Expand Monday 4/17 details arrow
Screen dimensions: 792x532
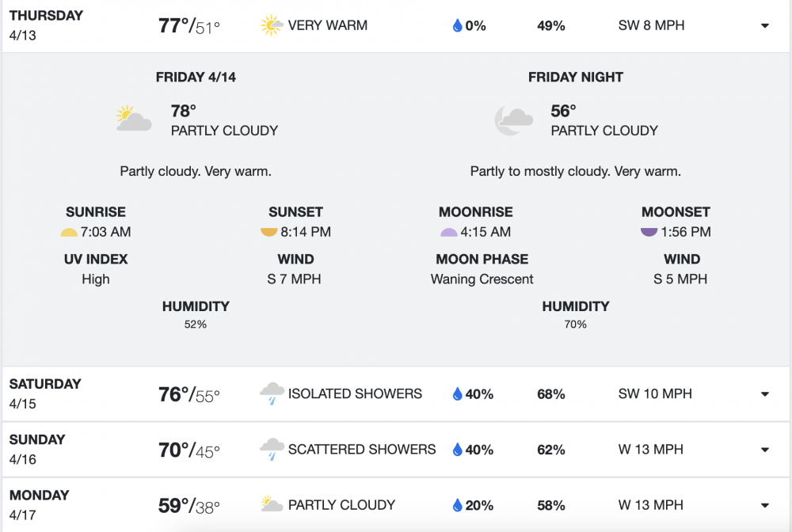(765, 505)
